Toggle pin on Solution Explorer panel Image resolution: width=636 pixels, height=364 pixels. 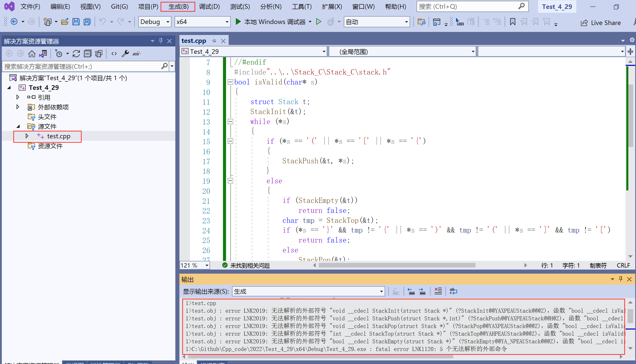161,41
